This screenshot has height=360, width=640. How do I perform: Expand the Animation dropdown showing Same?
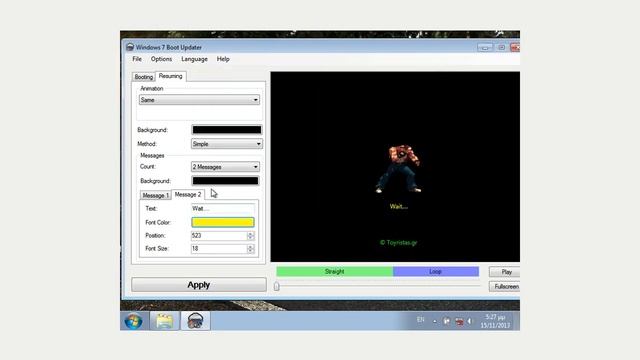(199, 100)
